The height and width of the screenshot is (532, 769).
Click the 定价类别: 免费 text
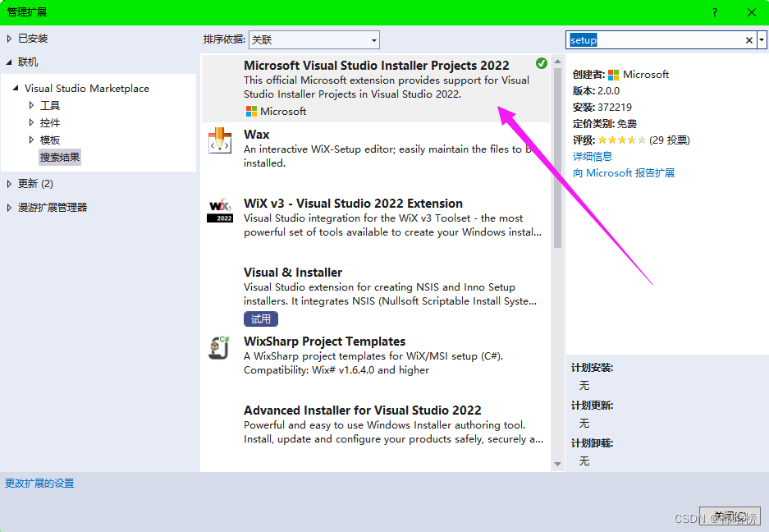coord(604,124)
